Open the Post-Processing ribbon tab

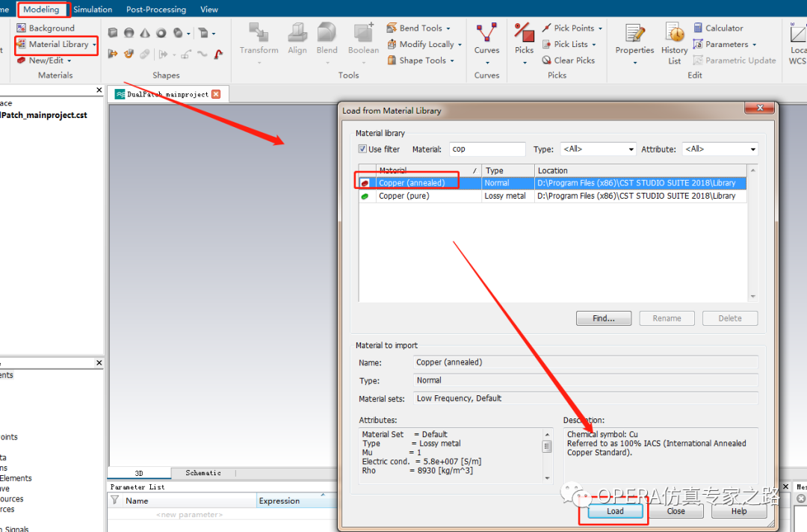[156, 9]
